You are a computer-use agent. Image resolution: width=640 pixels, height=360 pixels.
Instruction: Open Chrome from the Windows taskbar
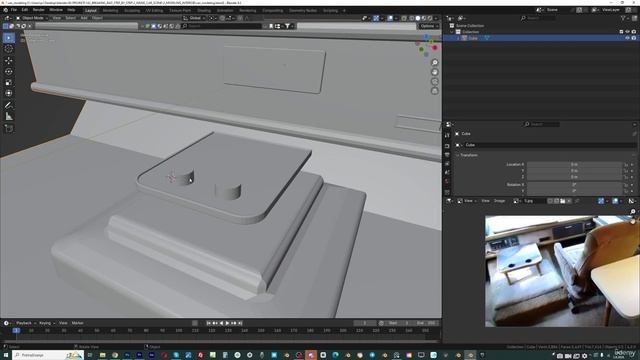point(115,355)
